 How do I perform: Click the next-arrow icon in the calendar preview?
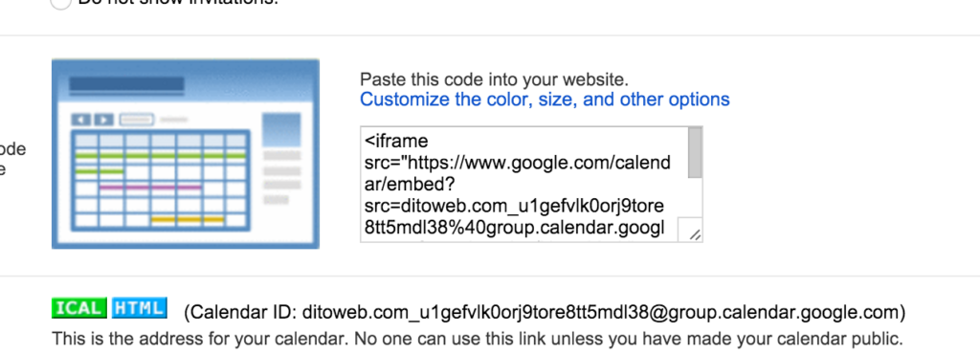coord(103,120)
